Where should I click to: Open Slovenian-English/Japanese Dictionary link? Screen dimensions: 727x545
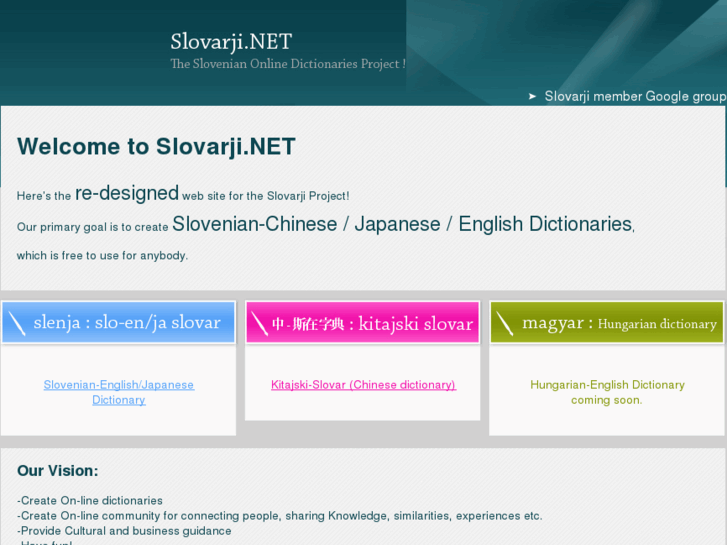[119, 392]
